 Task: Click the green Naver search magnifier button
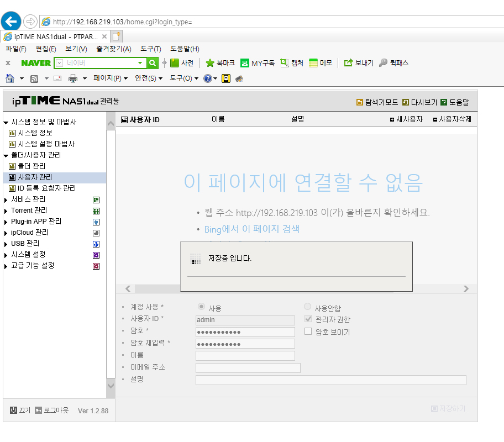(x=153, y=63)
